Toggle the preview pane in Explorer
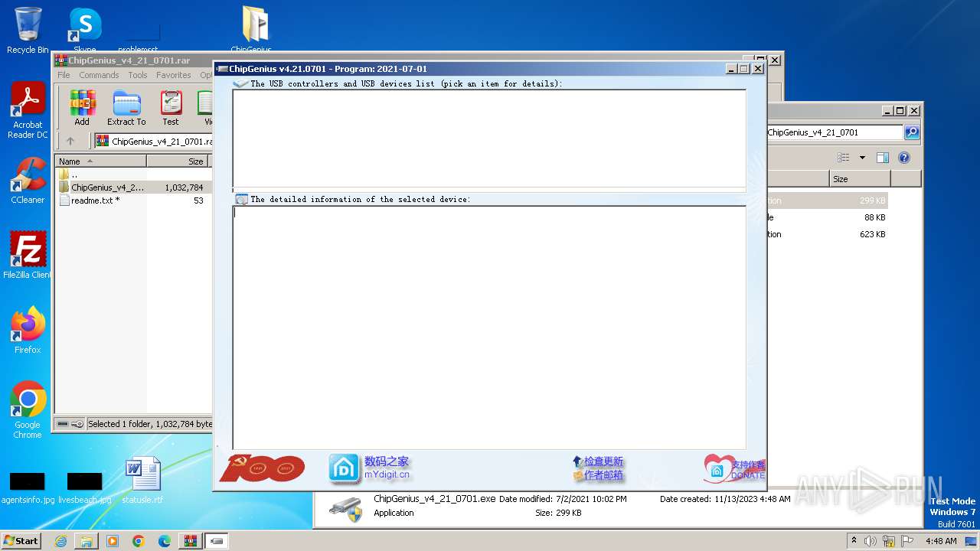Viewport: 980px width, 551px height. 882,158
